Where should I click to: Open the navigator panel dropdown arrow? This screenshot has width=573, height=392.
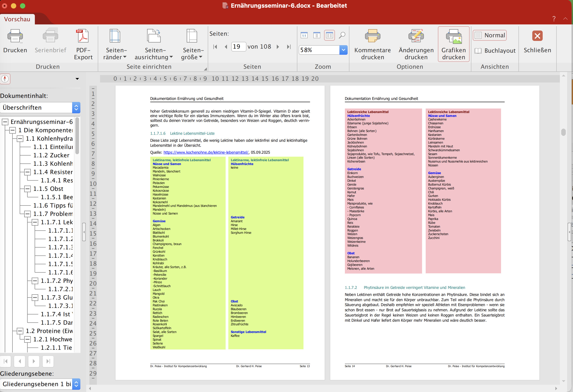click(77, 79)
